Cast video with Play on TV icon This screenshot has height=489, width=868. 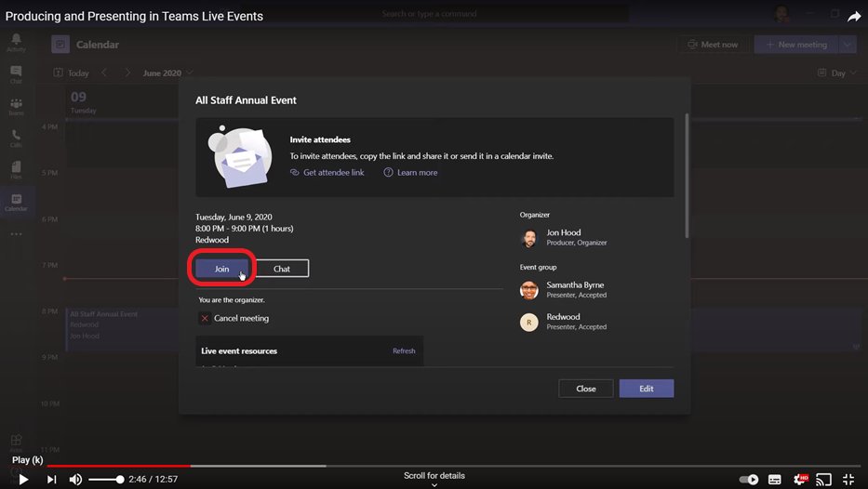tap(823, 479)
